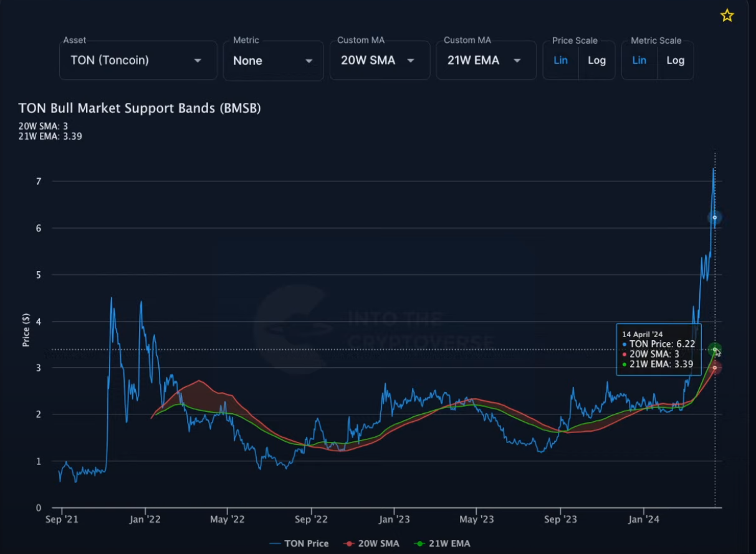Toggle 21W EMA legend entry
The height and width of the screenshot is (554, 756).
pyautogui.click(x=443, y=543)
